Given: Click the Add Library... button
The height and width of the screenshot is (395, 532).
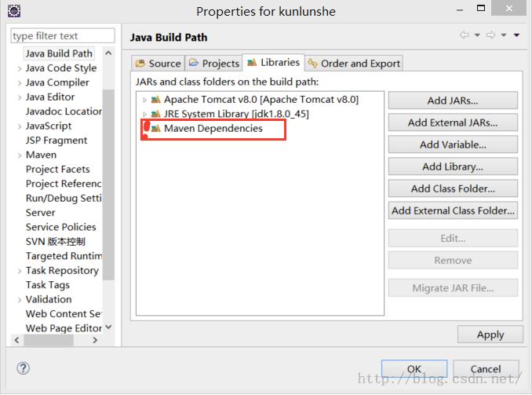Looking at the screenshot, I should (453, 166).
